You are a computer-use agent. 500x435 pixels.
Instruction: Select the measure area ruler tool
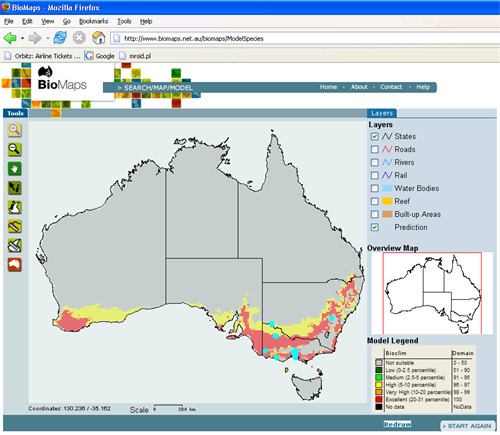coord(15,246)
